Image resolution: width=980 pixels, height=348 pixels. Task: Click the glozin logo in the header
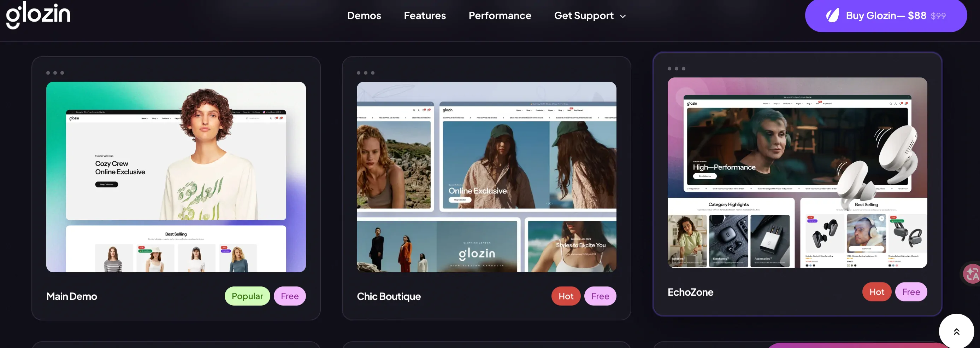pos(39,14)
